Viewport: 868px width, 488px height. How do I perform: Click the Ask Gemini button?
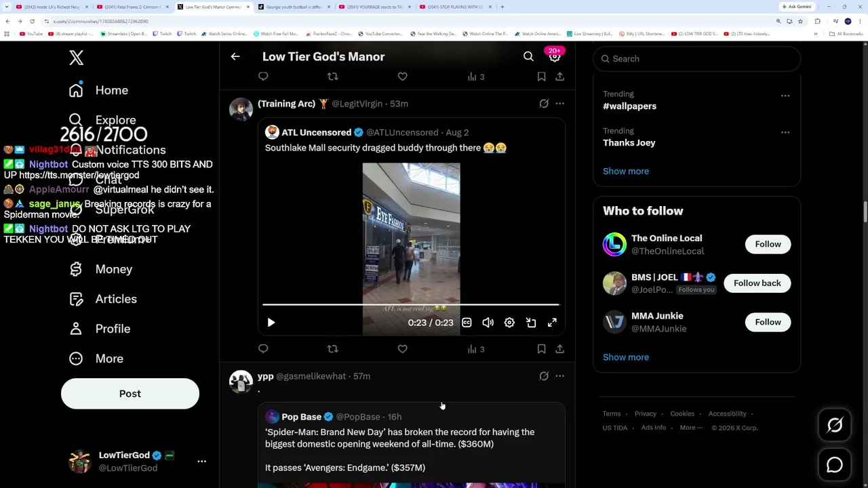pyautogui.click(x=797, y=7)
